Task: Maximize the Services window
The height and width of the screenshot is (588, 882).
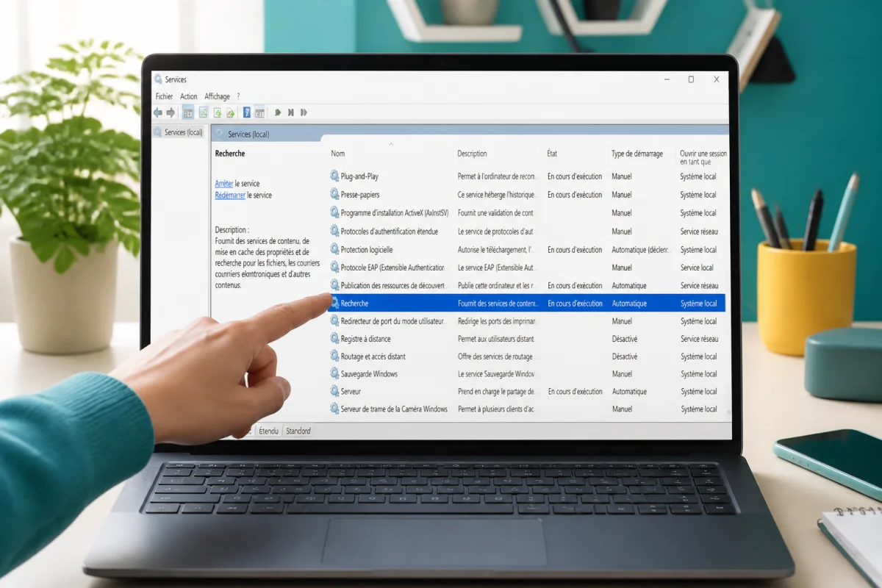Action: [x=691, y=79]
